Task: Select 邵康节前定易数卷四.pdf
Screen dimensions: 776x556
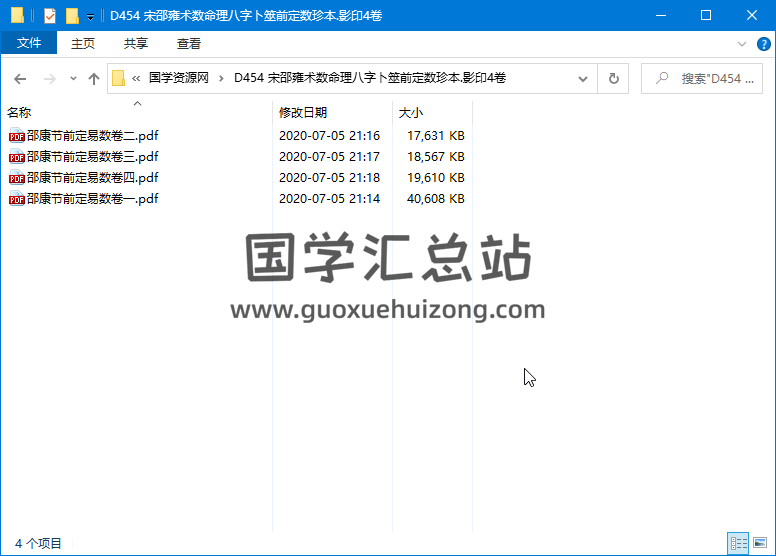Action: [93, 177]
